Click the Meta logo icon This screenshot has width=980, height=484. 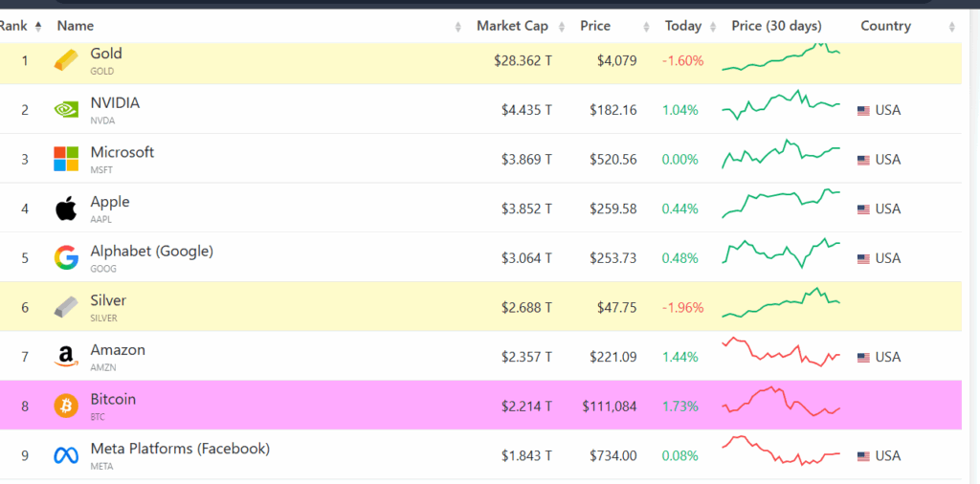[x=66, y=456]
